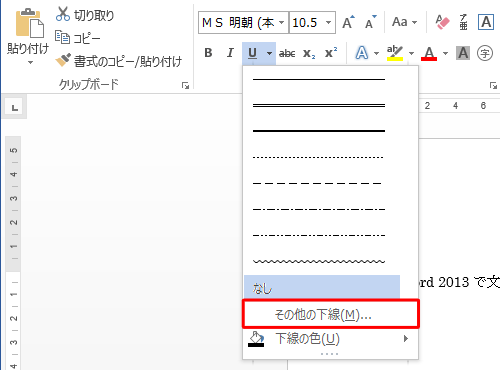Choose the dot-dash underline style

coord(319,209)
